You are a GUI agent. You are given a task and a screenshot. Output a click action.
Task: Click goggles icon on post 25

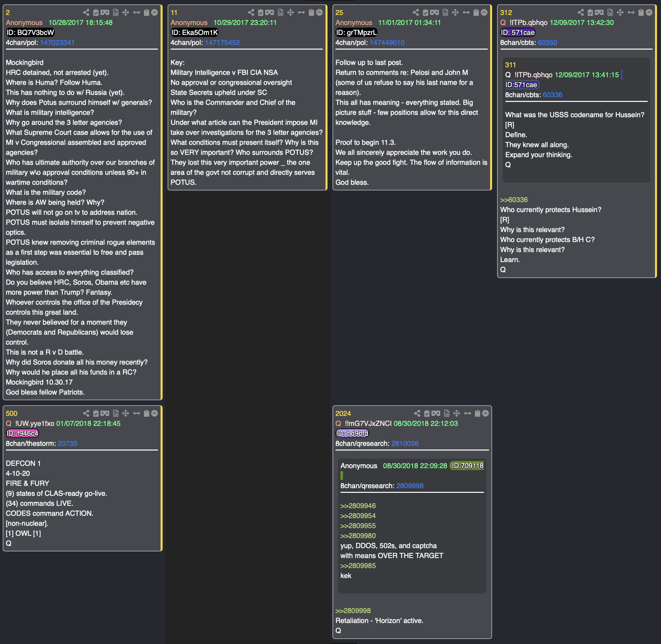[x=434, y=13]
